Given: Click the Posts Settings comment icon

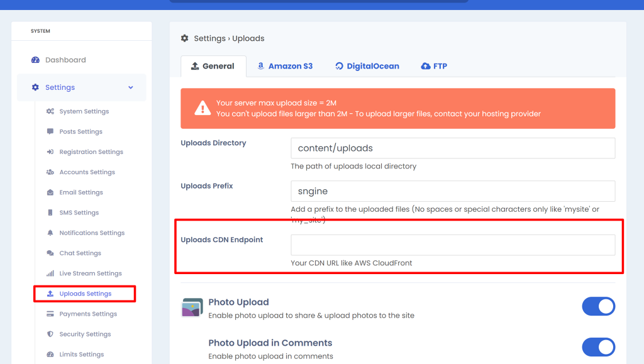Looking at the screenshot, I should coord(50,132).
